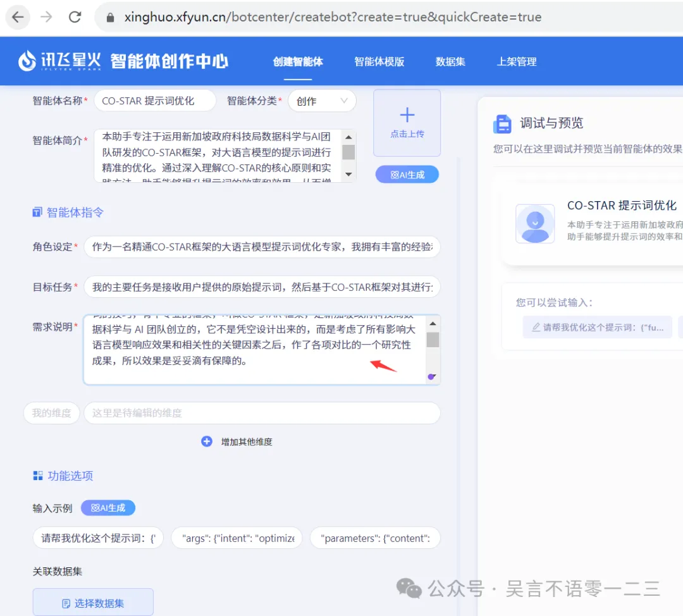Image resolution: width=683 pixels, height=616 pixels.
Task: Click the 功能选项 section icon
Action: tap(38, 476)
